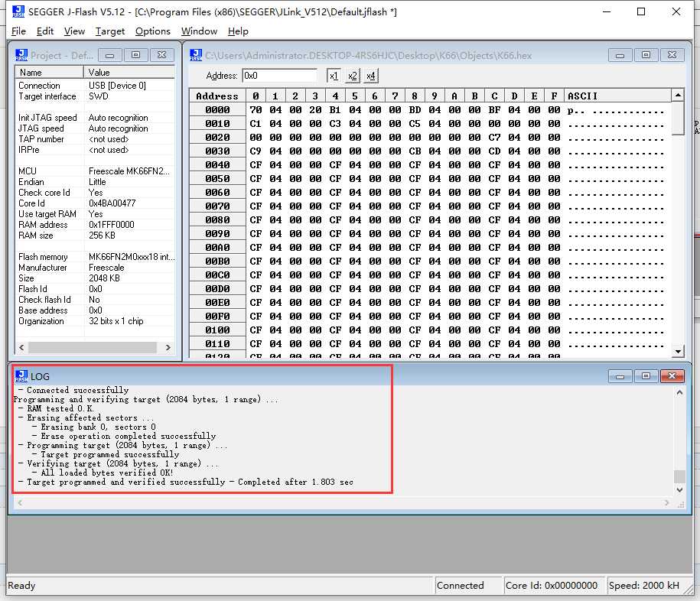Viewport: 700px width, 601px height.
Task: Maximize the K66.hex data window
Action: click(646, 55)
